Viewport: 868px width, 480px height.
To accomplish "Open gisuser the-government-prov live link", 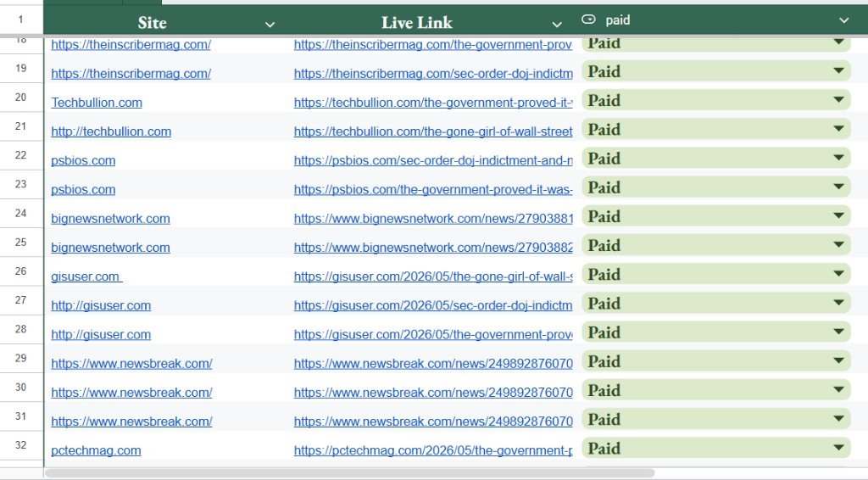I will 433,334.
